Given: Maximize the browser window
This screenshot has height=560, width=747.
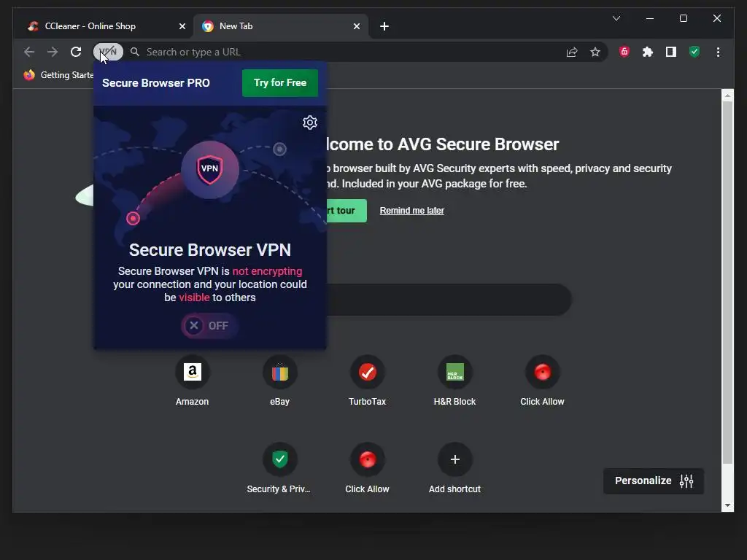Looking at the screenshot, I should point(683,18).
